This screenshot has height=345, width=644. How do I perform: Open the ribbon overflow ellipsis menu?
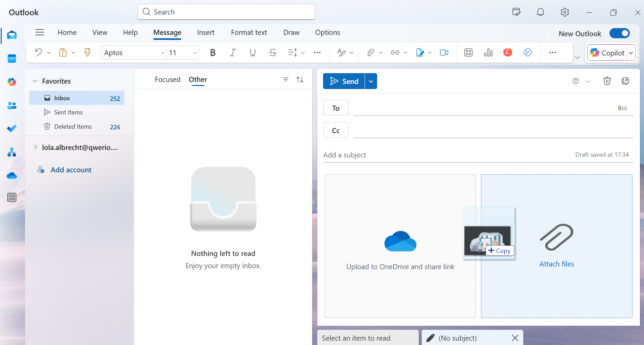pyautogui.click(x=553, y=52)
